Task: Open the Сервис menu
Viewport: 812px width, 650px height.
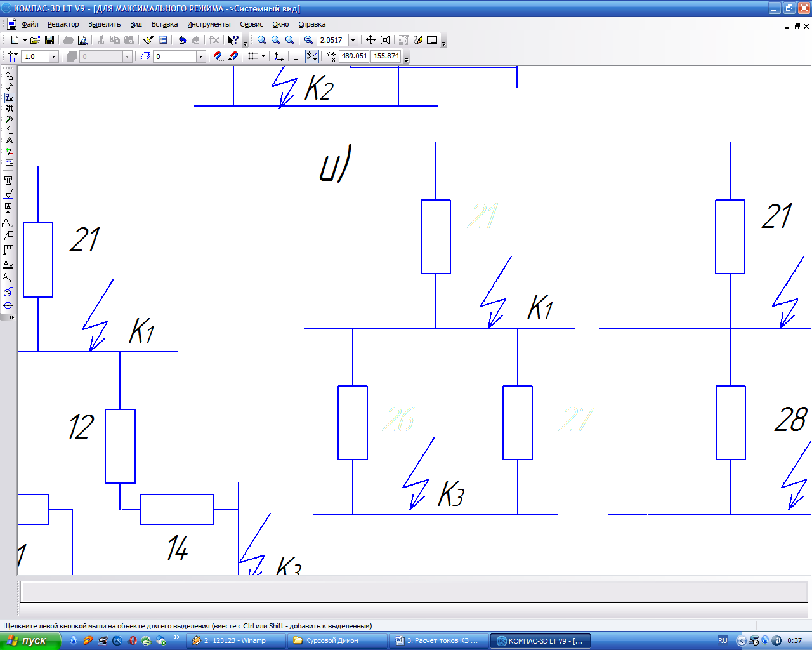Action: coord(251,24)
